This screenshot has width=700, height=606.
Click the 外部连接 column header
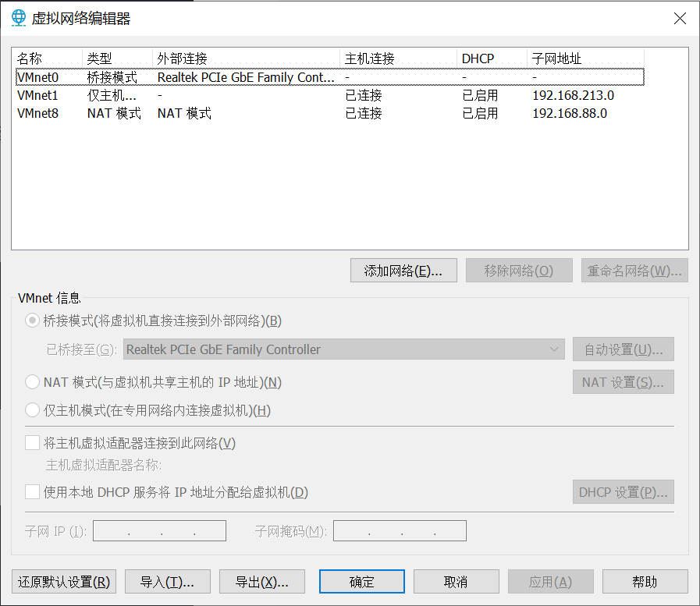(246, 58)
